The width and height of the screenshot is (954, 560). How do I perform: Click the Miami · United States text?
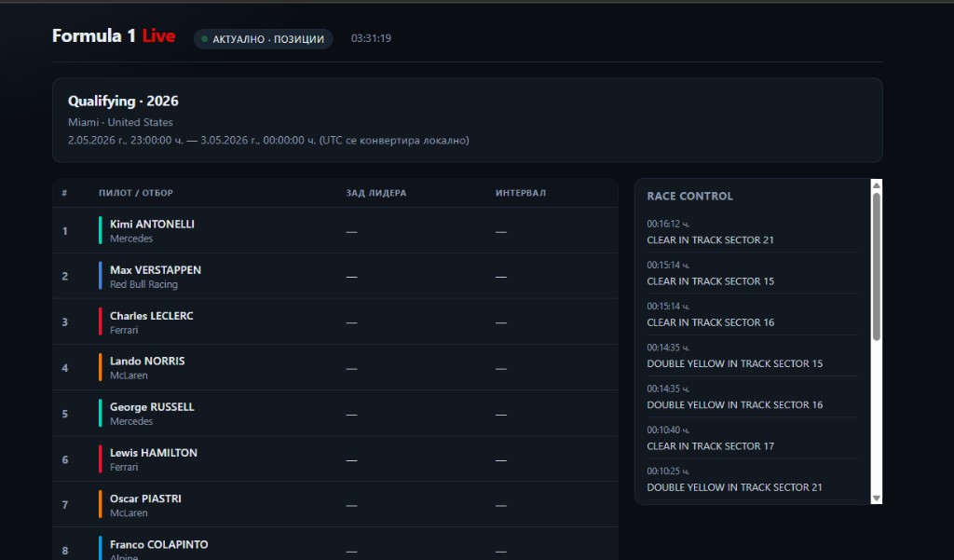[120, 122]
